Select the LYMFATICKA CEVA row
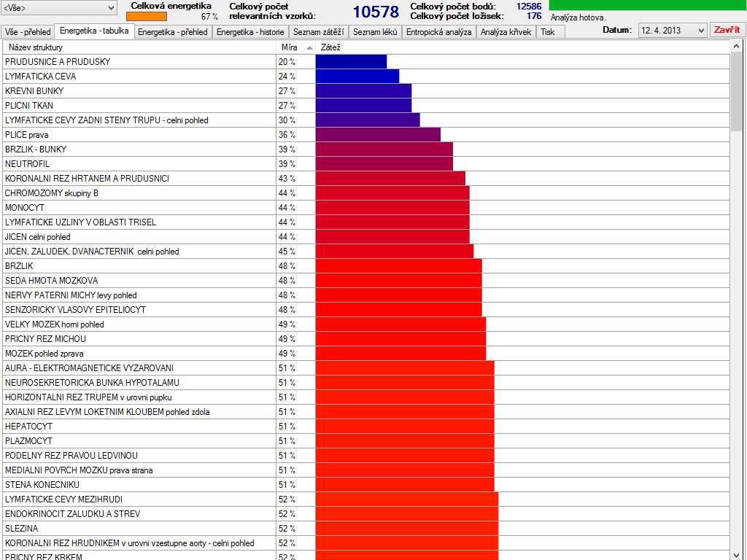747x560 pixels. pos(366,76)
